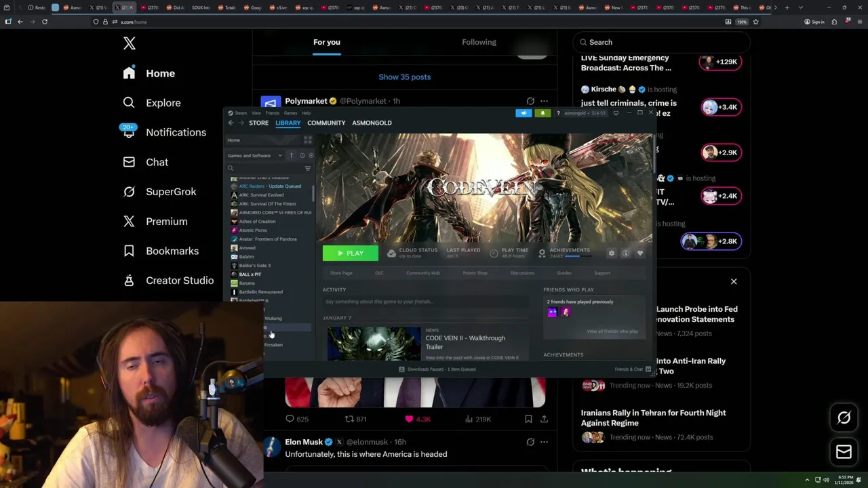
Task: Open Code Vein manage gear icon
Action: click(611, 253)
